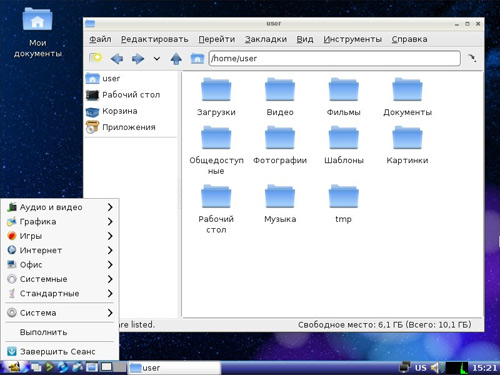
Task: Open the Вид menu
Action: (x=305, y=39)
